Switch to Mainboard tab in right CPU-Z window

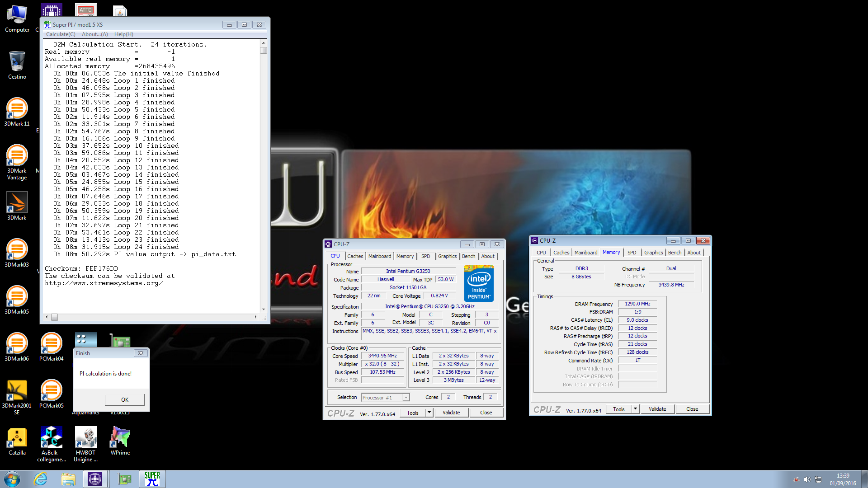tap(586, 253)
